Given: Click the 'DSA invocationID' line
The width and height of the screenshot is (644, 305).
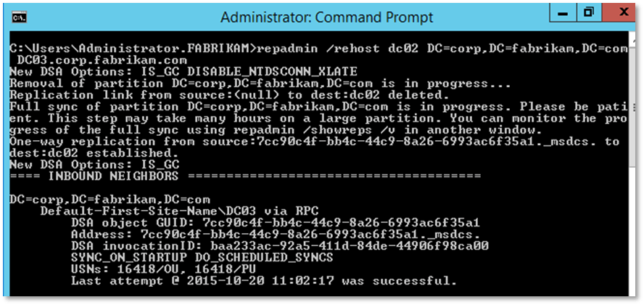Looking at the screenshot, I should 280,245.
